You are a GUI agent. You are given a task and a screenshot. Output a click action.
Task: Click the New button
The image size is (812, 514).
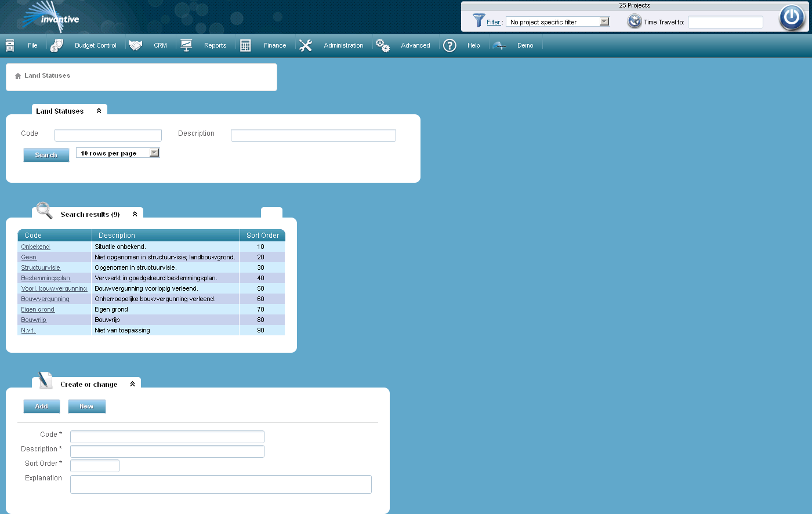(87, 406)
